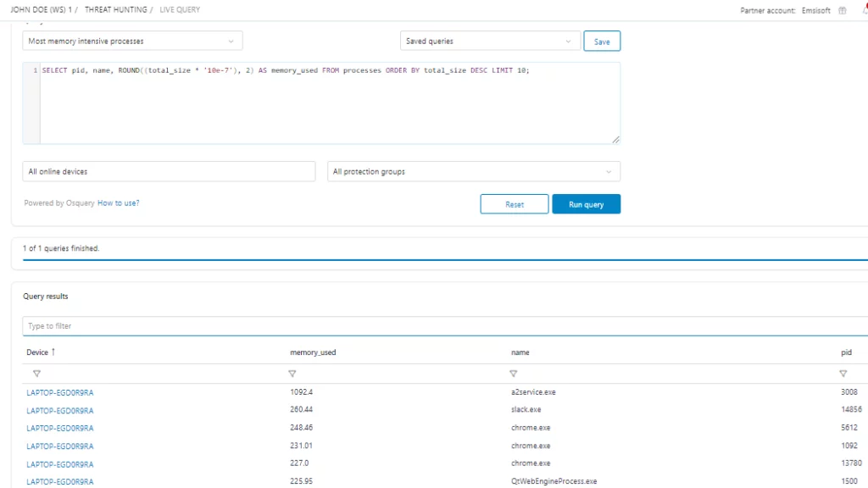Click the All online devices field
The image size is (868, 488).
tap(169, 172)
